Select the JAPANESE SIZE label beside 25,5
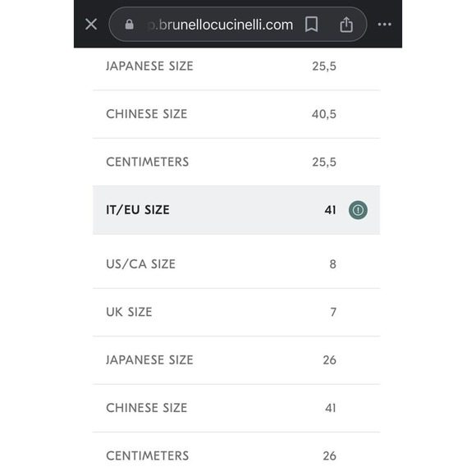This screenshot has width=476, height=476. pyautogui.click(x=149, y=66)
